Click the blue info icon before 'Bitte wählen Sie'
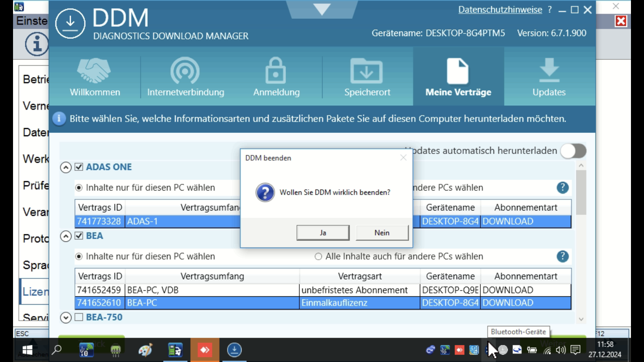 (59, 119)
